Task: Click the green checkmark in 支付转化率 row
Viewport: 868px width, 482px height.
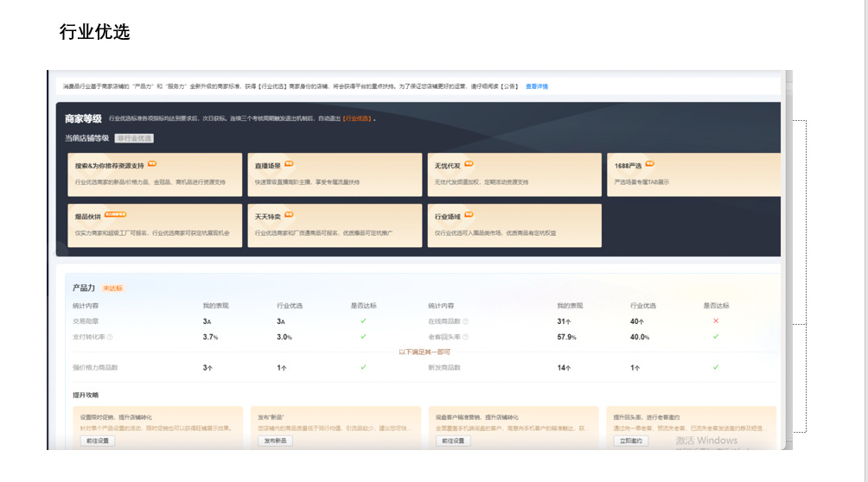Action: coord(363,337)
